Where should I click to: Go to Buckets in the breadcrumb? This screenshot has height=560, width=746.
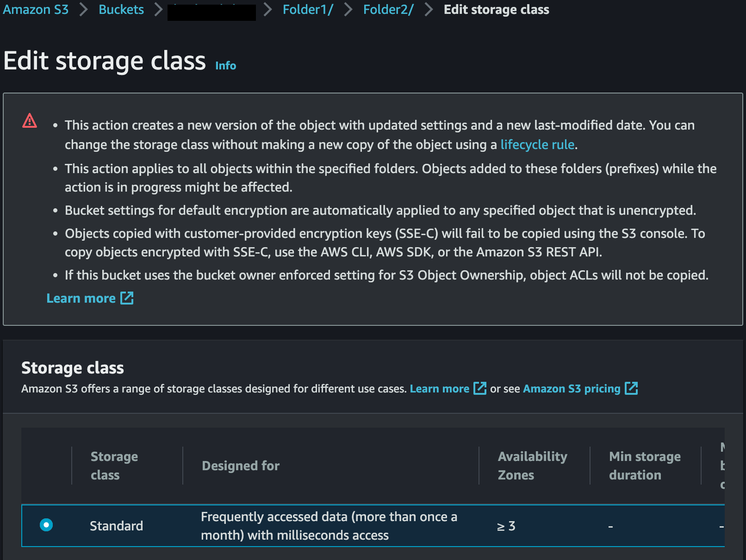pyautogui.click(x=121, y=10)
